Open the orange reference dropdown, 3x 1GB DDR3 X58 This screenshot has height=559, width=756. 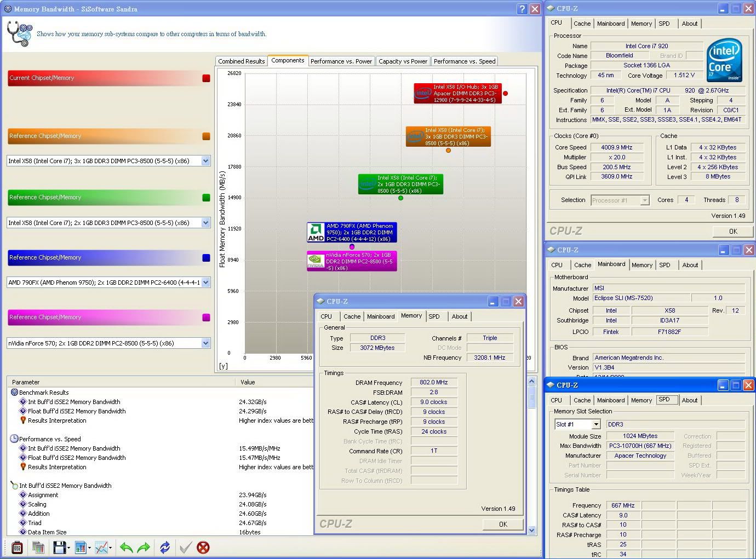tap(206, 161)
